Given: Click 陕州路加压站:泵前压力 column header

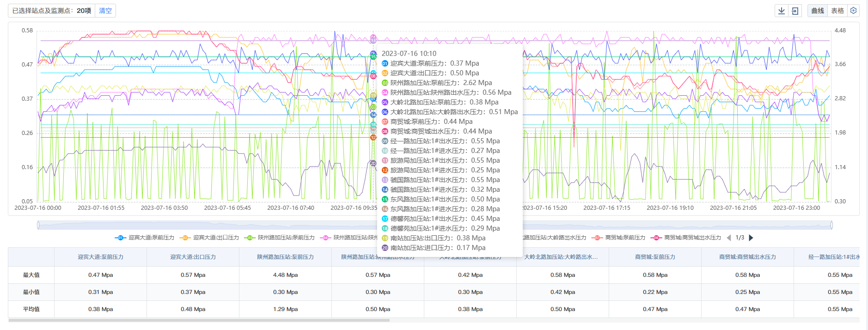Looking at the screenshot, I should (285, 257).
